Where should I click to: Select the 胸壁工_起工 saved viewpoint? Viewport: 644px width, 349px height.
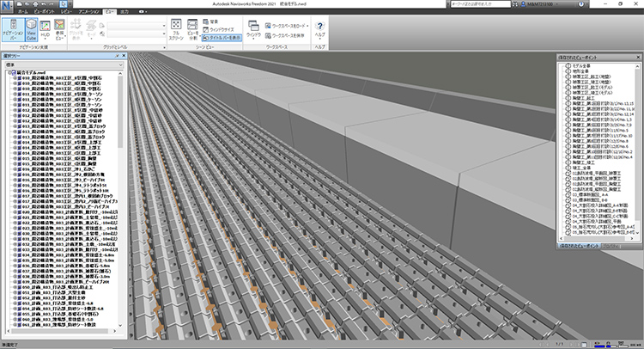click(x=584, y=98)
